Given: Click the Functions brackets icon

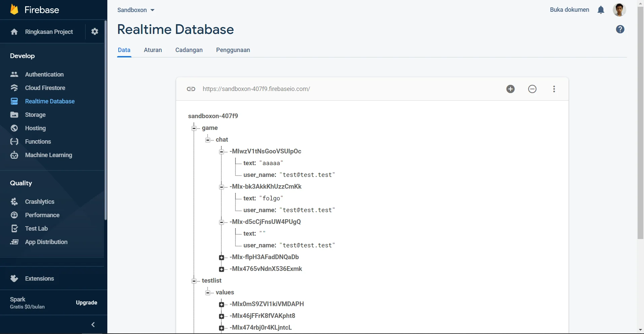Looking at the screenshot, I should 14,141.
